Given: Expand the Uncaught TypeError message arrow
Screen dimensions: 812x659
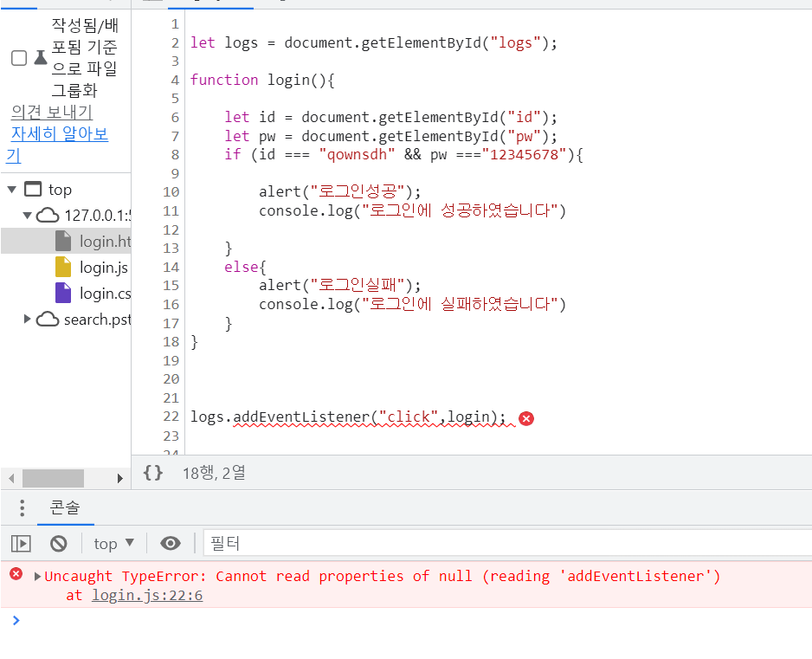Looking at the screenshot, I should (37, 576).
